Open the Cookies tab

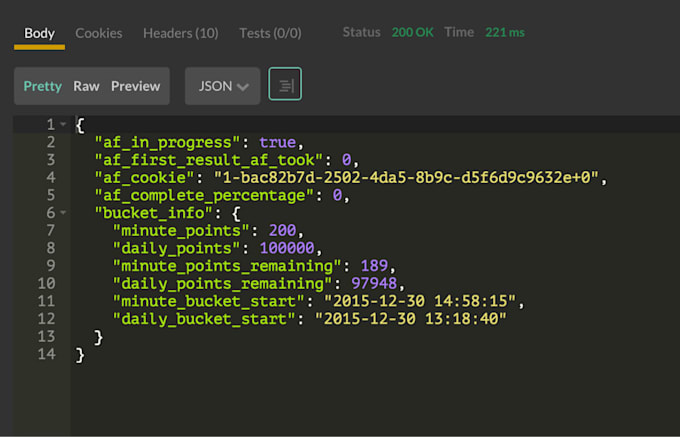(99, 33)
